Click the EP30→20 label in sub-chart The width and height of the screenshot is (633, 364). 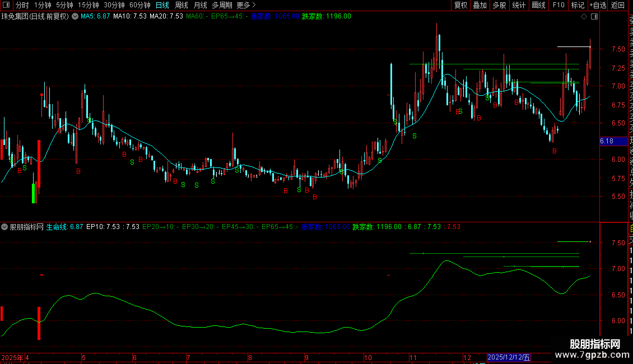point(200,227)
